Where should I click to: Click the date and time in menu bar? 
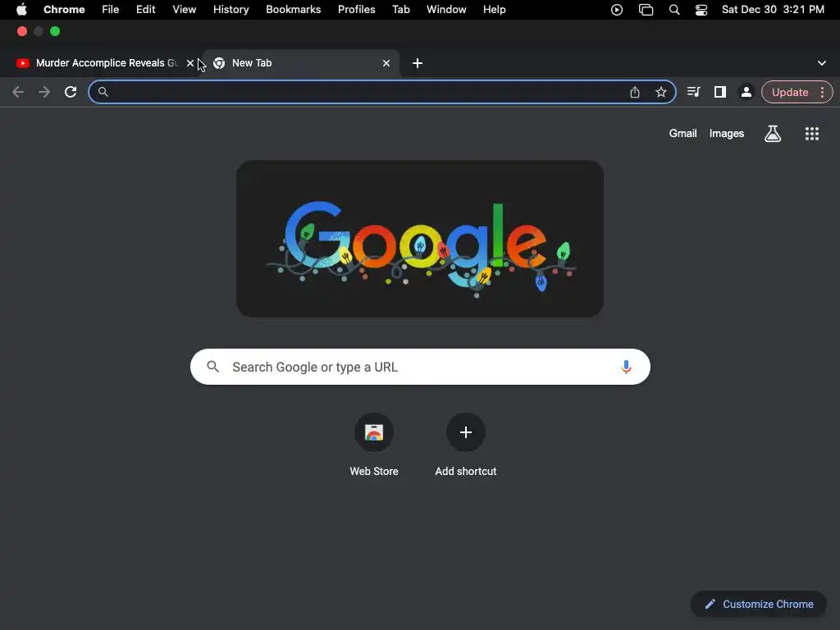point(773,10)
